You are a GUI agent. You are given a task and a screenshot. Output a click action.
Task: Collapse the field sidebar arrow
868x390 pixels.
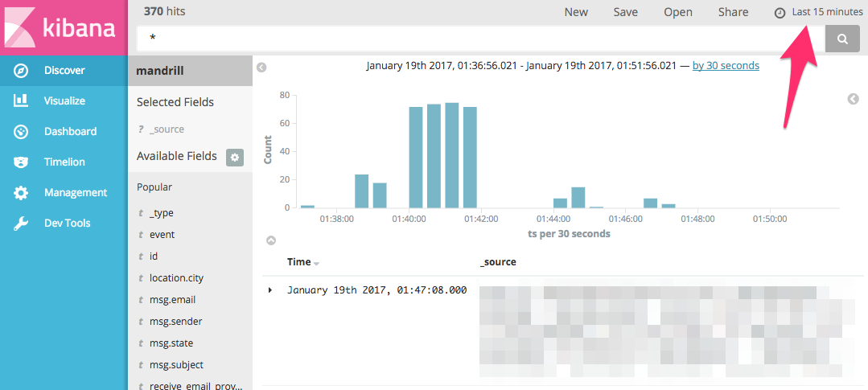[x=261, y=68]
